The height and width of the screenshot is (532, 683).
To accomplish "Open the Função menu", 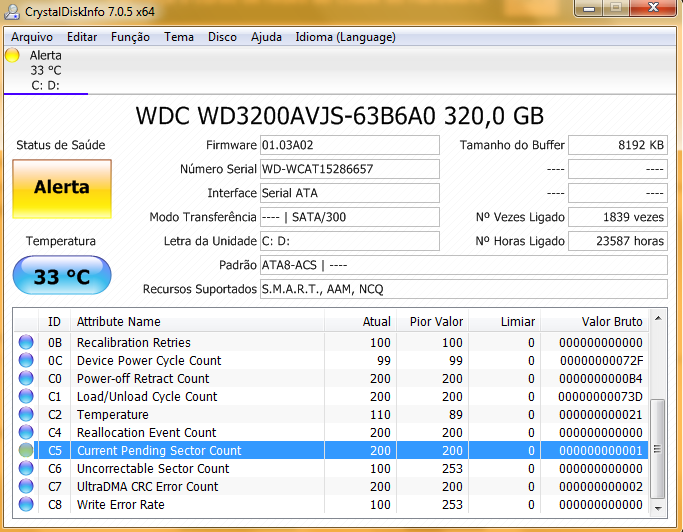I will (x=130, y=37).
